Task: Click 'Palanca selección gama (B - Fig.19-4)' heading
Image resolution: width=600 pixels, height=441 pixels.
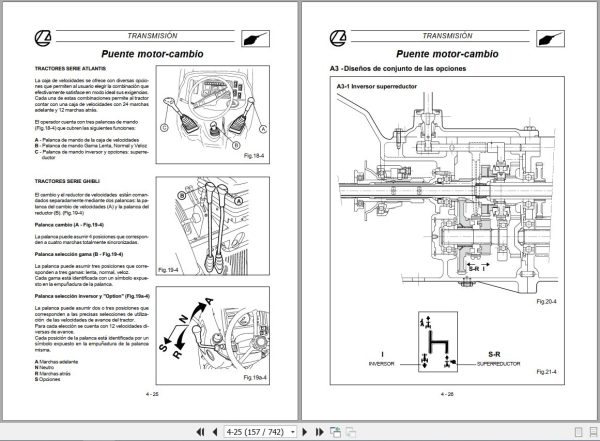Action: (79, 254)
